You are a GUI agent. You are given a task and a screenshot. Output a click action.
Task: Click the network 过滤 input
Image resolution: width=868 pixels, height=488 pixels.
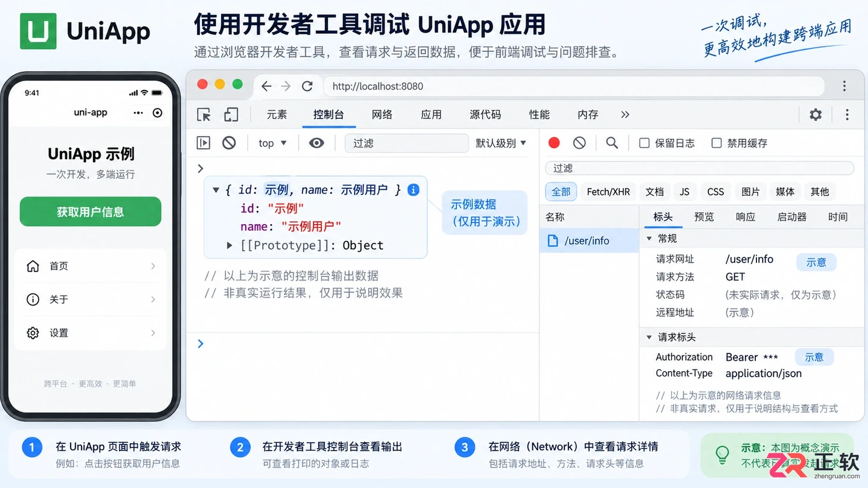pyautogui.click(x=699, y=168)
